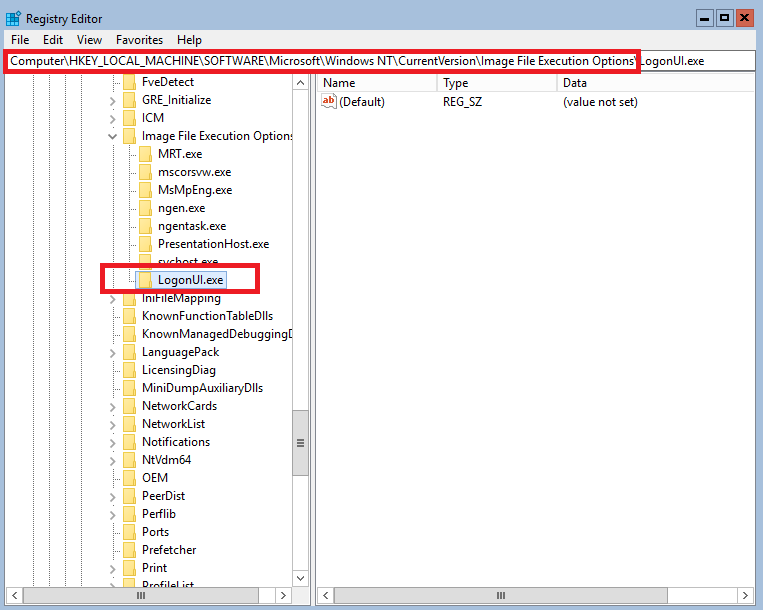Expand the IniFileMapping key
The height and width of the screenshot is (610, 763).
pyautogui.click(x=112, y=299)
